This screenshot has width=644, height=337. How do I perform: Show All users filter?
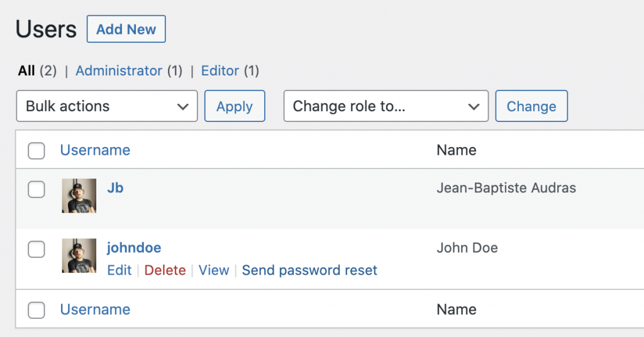coord(26,70)
